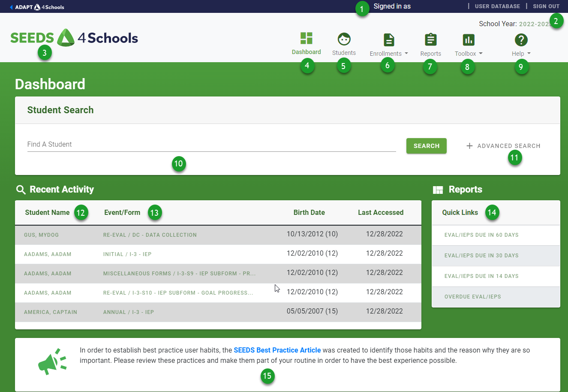The height and width of the screenshot is (392, 568).
Task: Go back to ADAPT 4Schools
Action: tap(37, 7)
